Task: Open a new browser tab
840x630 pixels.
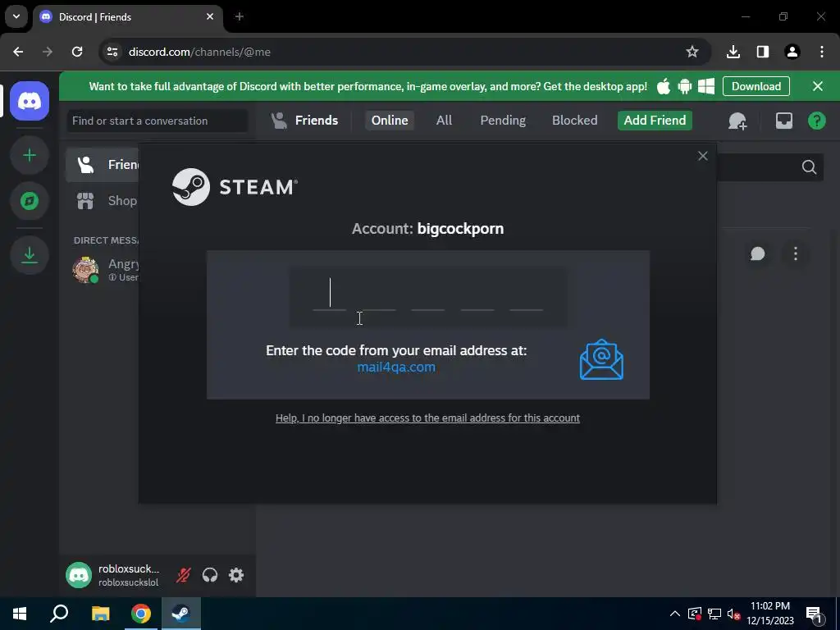Action: (x=240, y=17)
